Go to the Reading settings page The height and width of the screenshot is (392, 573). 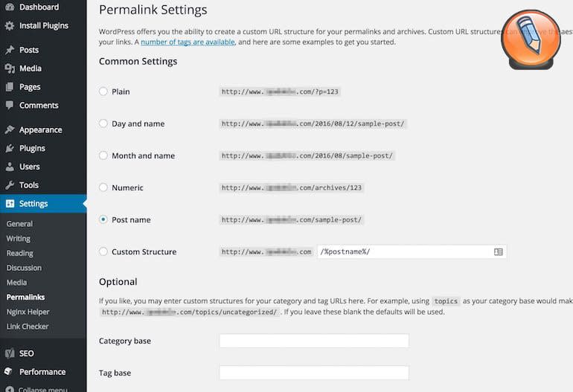pos(19,253)
